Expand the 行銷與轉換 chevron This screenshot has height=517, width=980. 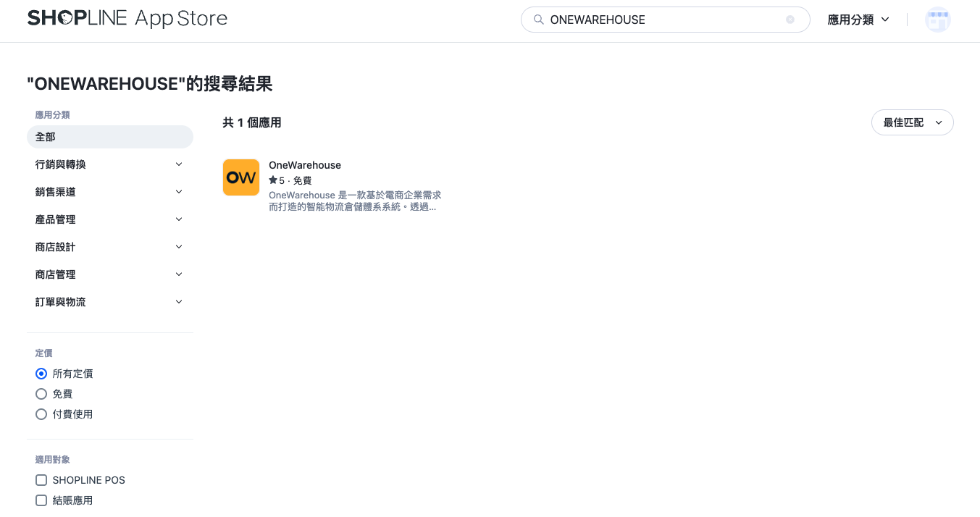[179, 164]
